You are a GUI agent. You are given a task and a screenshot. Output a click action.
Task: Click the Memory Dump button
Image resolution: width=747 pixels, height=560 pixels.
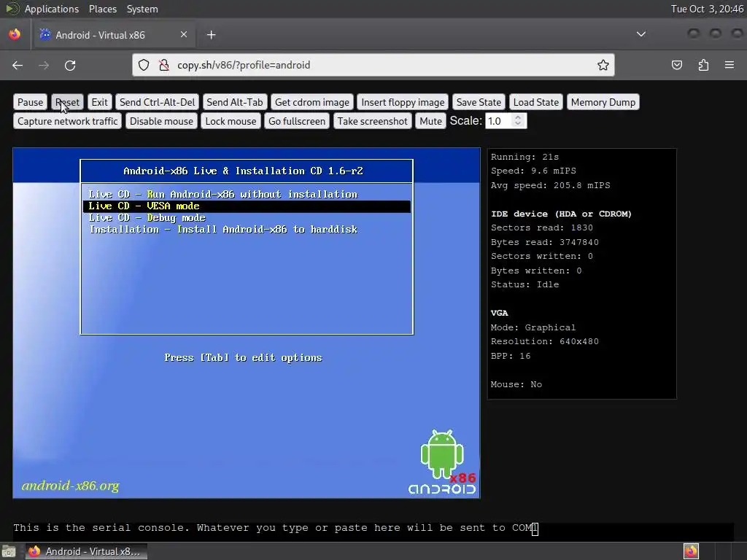click(603, 102)
